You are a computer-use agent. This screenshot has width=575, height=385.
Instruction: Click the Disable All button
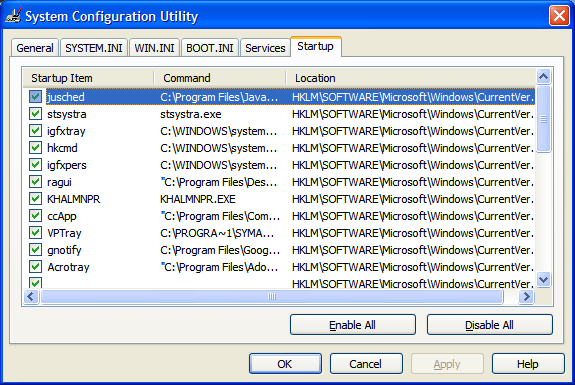click(x=490, y=324)
